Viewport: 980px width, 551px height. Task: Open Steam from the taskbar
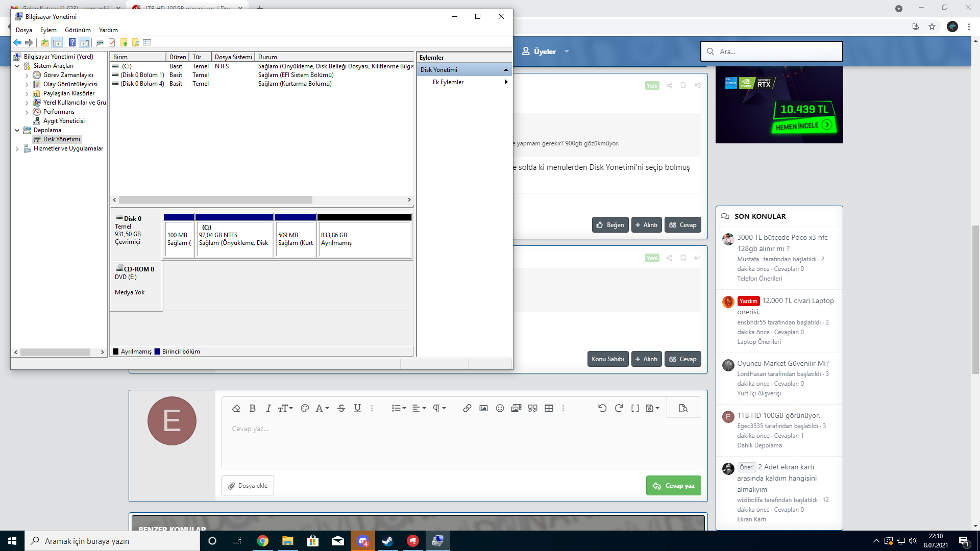pyautogui.click(x=388, y=541)
